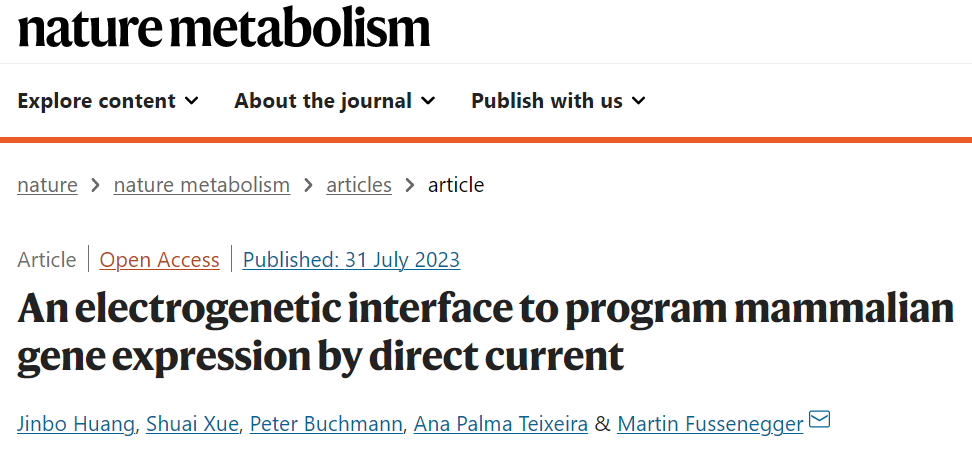The image size is (972, 456).
Task: Click the nature metabolism logo
Action: 224,28
